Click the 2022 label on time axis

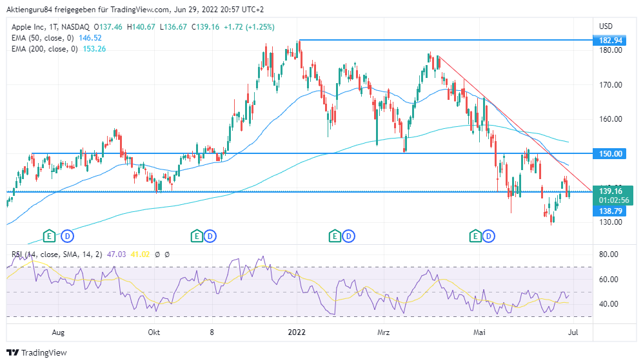297,332
